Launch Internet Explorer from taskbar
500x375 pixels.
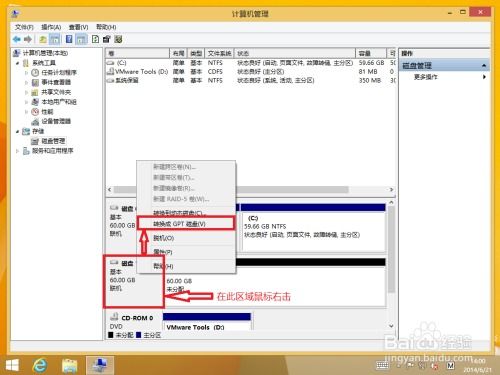pos(40,365)
